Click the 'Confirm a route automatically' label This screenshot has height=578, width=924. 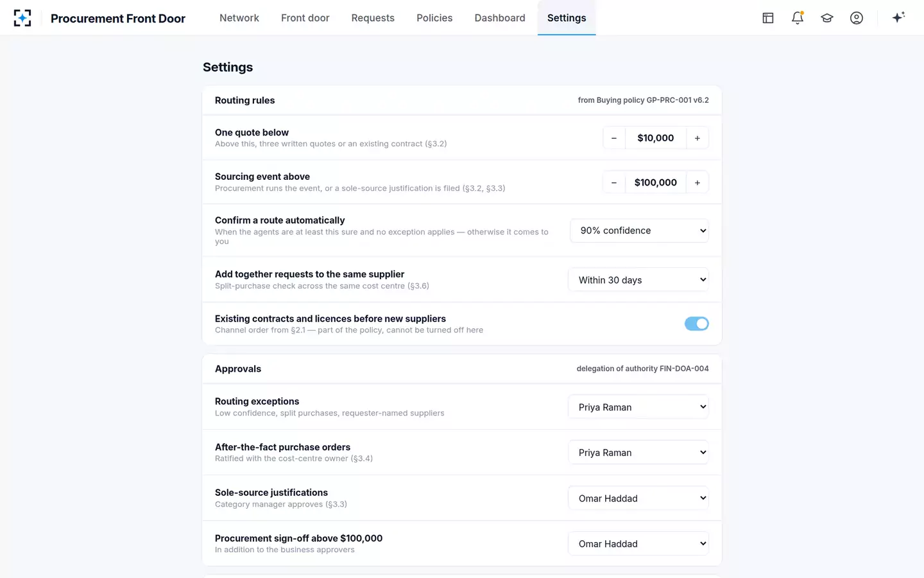(280, 220)
